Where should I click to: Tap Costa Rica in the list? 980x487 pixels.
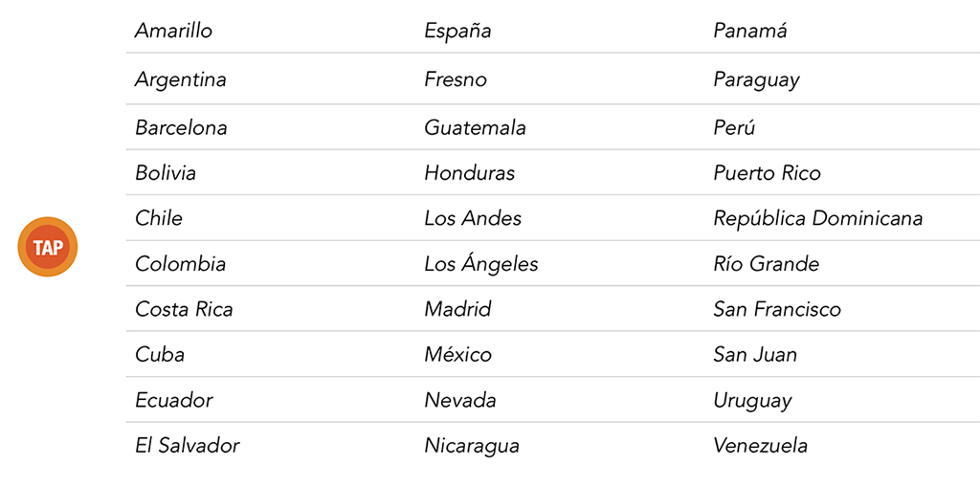click(184, 309)
